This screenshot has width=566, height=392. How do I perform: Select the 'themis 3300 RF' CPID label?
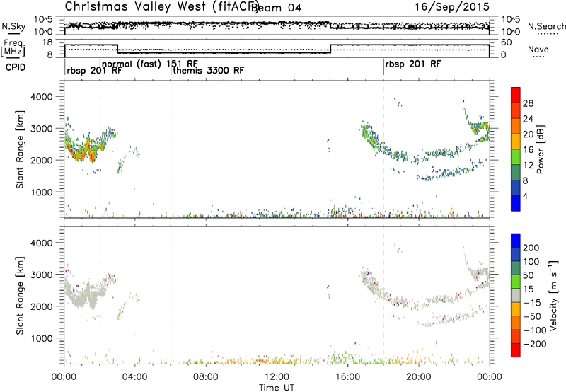click(208, 70)
